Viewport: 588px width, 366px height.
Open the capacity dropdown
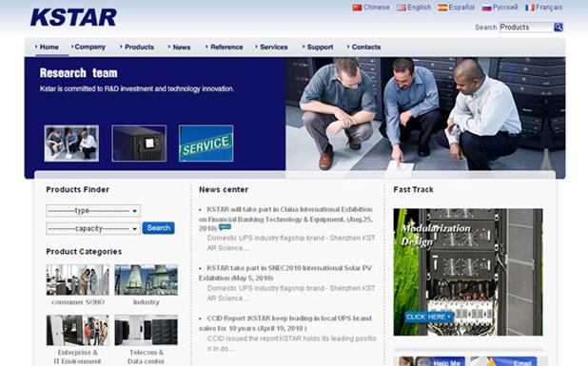pyautogui.click(x=93, y=228)
